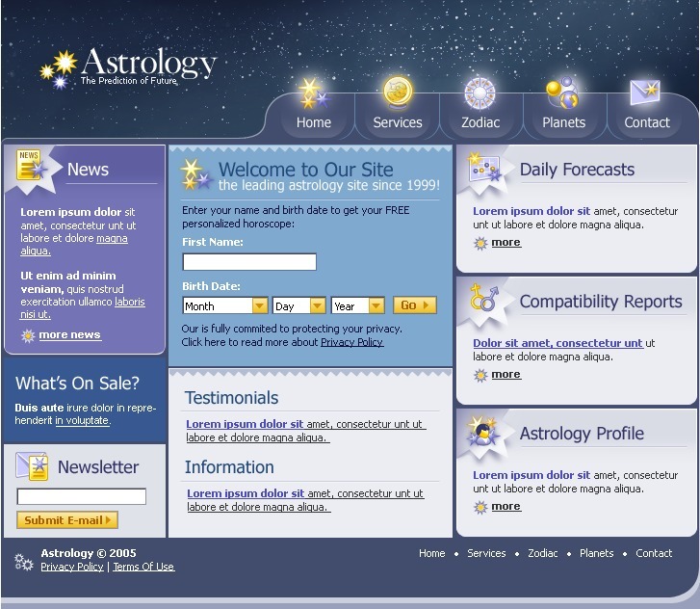Click the First Name input field
Viewport: 700px width, 609px height.
[249, 262]
